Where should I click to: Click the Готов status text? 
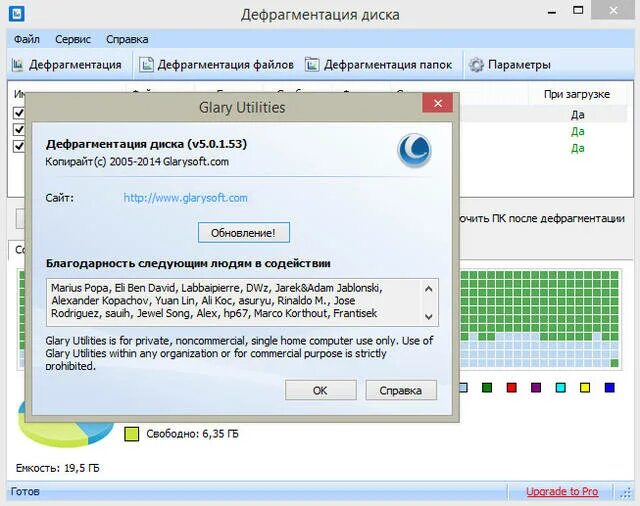point(25,491)
